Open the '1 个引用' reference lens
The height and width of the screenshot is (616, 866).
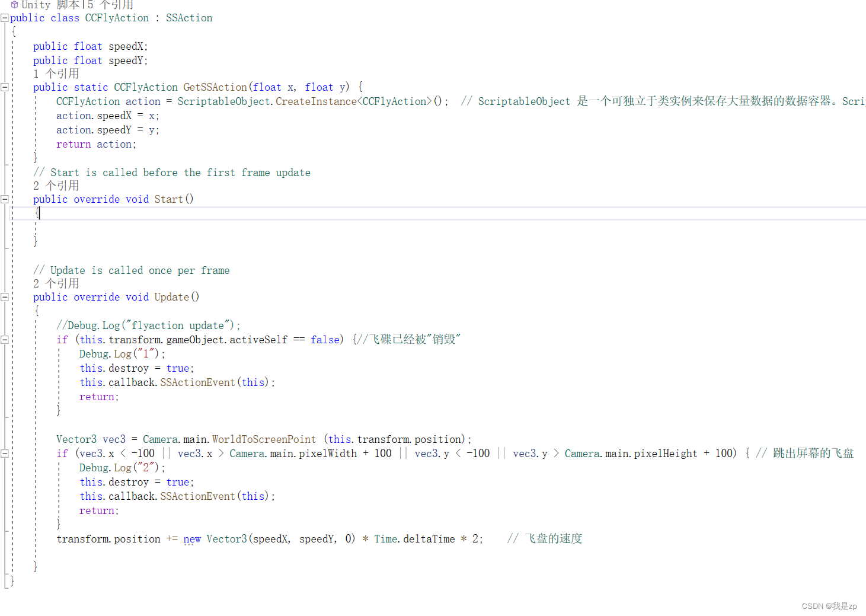pyautogui.click(x=56, y=74)
